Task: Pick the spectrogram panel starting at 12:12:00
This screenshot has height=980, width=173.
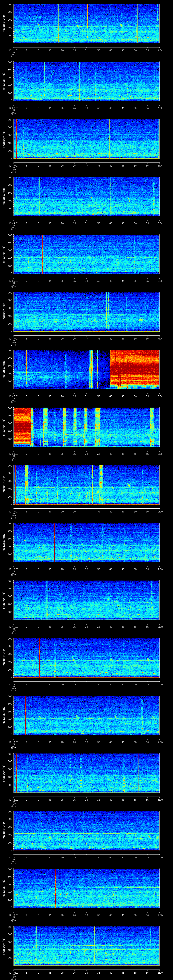Action: pos(86,657)
